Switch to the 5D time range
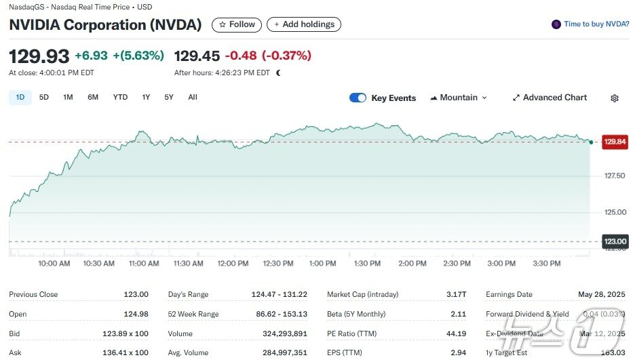Viewport: 633px width, 364px height. [44, 98]
